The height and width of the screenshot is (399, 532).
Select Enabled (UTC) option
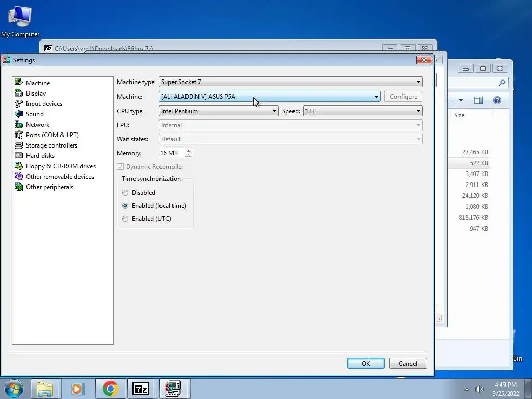click(x=125, y=219)
